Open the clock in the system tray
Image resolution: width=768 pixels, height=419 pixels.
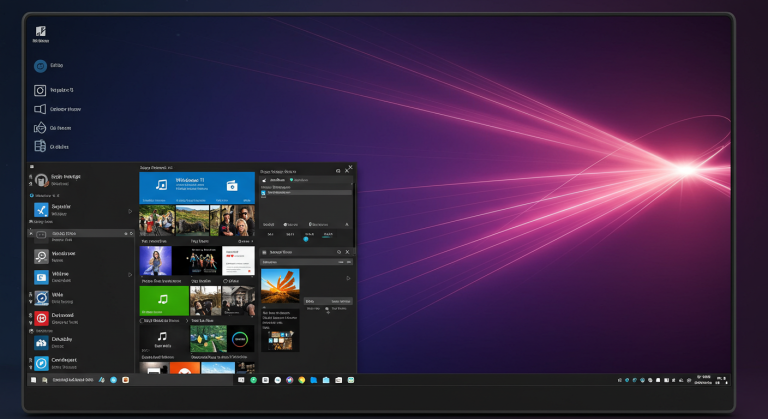click(703, 380)
